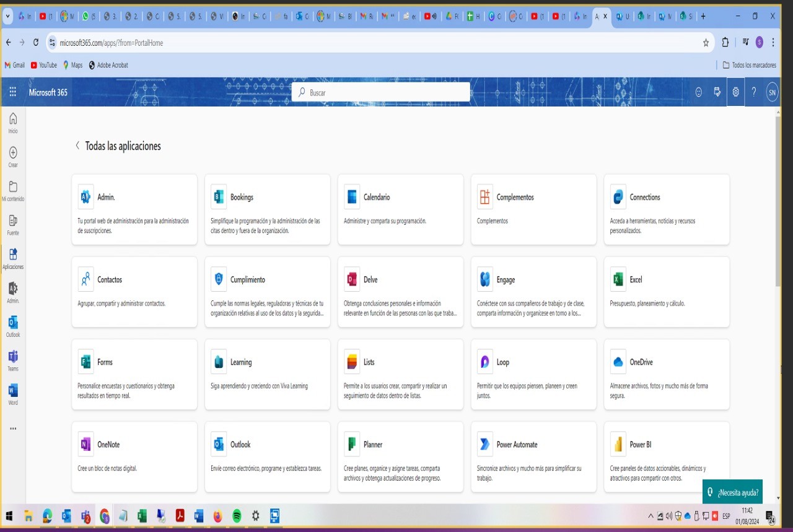This screenshot has height=532, width=793.
Task: Open the SN account profile avatar
Action: [x=772, y=92]
